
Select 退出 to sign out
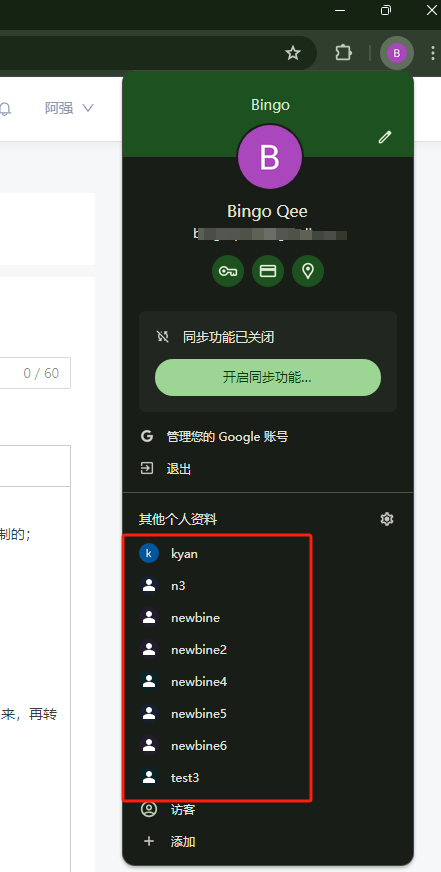tap(268, 469)
